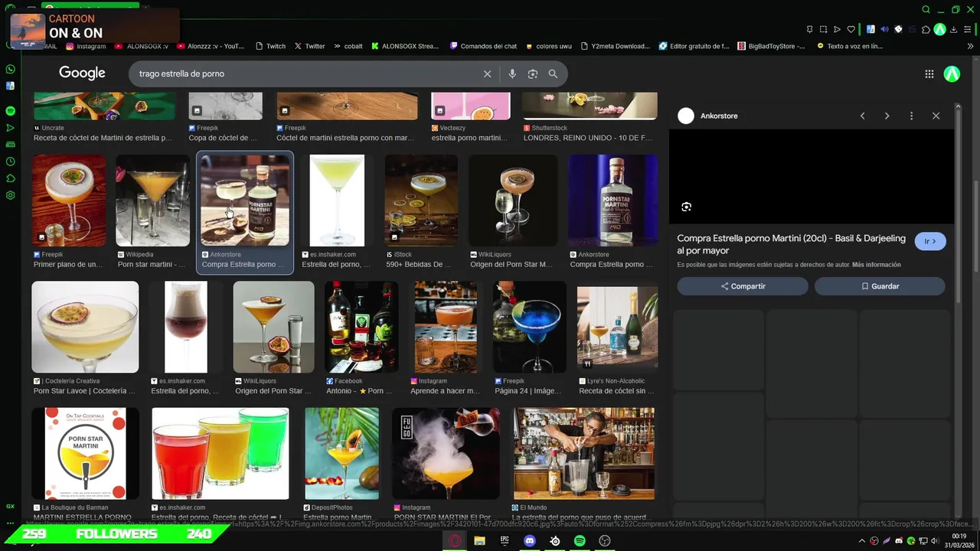
Task: Open the DepositPhotos cocktail image
Action: pyautogui.click(x=341, y=453)
